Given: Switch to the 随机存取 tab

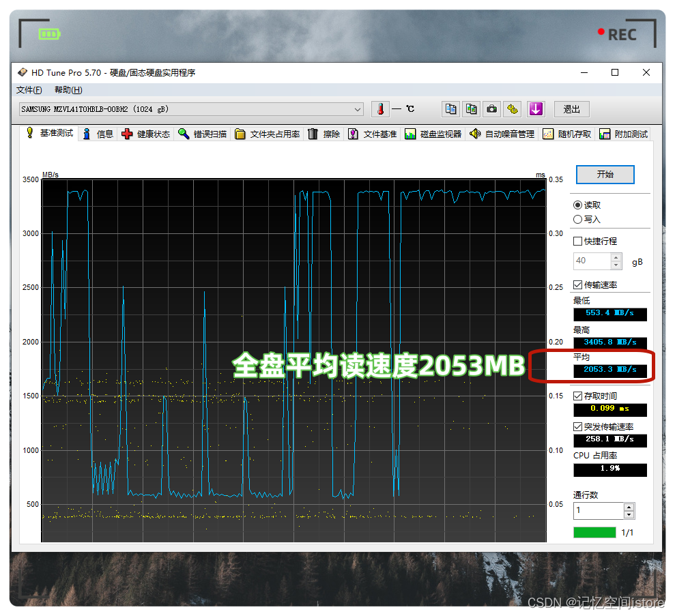Looking at the screenshot, I should (x=567, y=134).
